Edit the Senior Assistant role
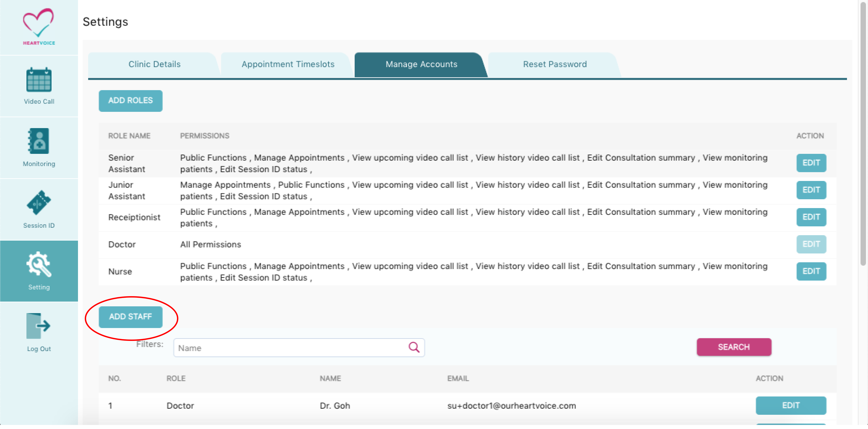Screen dimensions: 868x429 (x=811, y=163)
